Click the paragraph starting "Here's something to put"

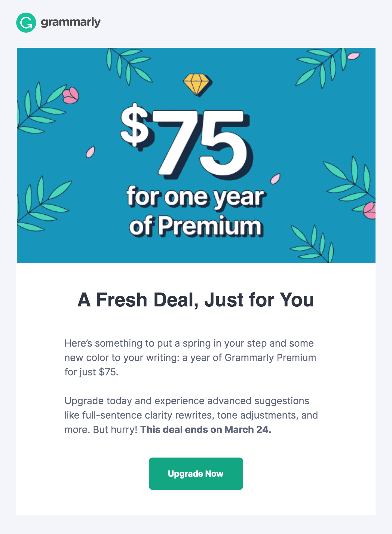[x=190, y=357]
